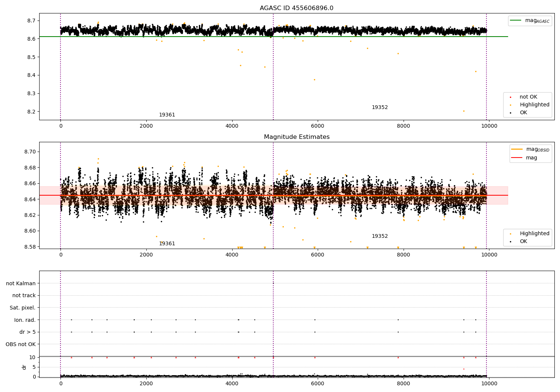Click 'Highlighted' legend entry in the middle plot
This screenshot has width=560, height=392.
click(x=534, y=234)
